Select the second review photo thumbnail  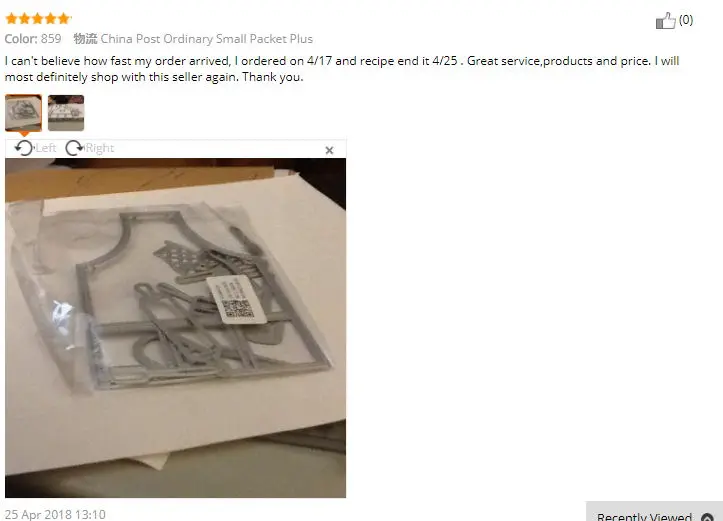click(x=66, y=113)
